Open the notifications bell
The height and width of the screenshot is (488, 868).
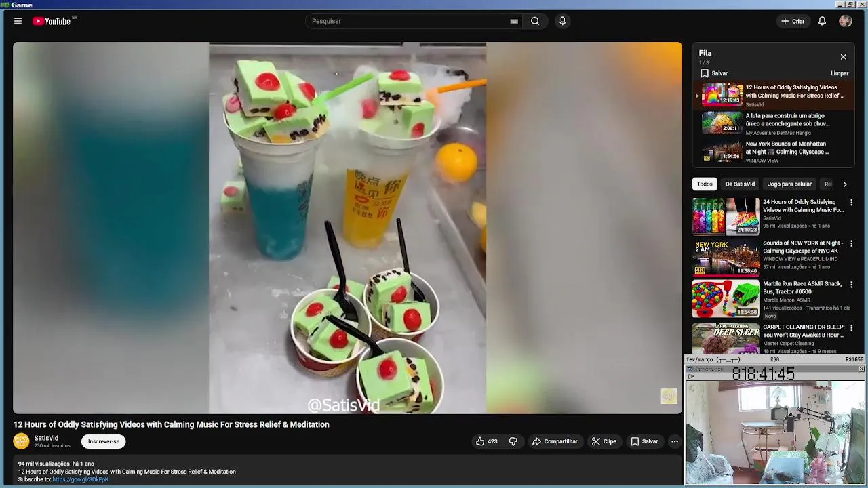(822, 21)
